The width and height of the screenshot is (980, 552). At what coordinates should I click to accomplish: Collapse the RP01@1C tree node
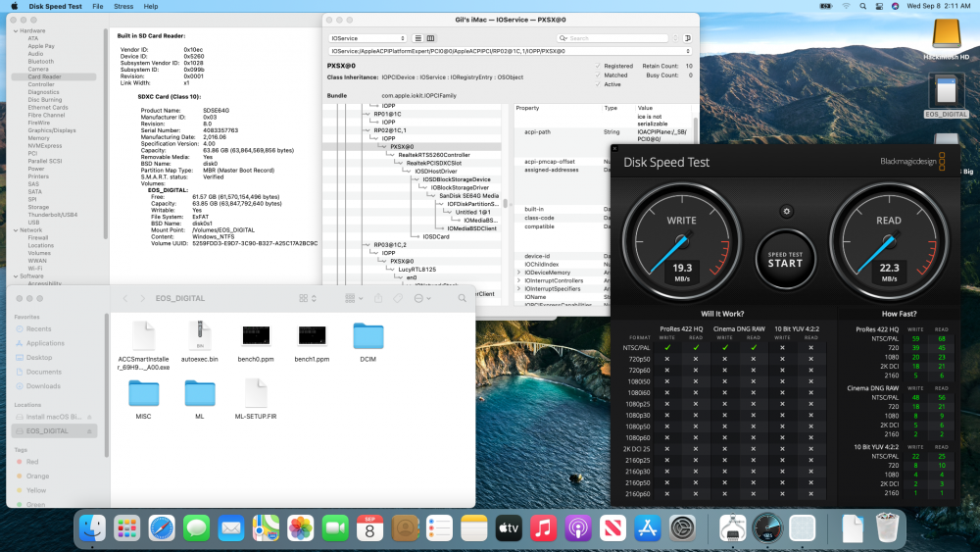coord(367,115)
